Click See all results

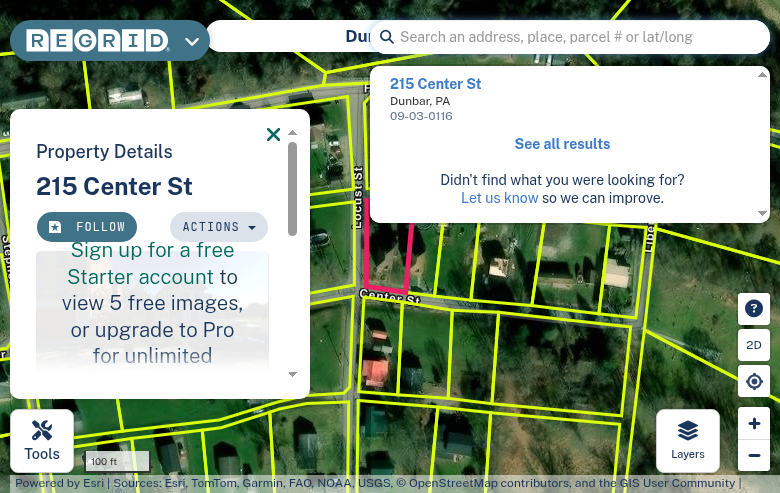pyautogui.click(x=562, y=144)
